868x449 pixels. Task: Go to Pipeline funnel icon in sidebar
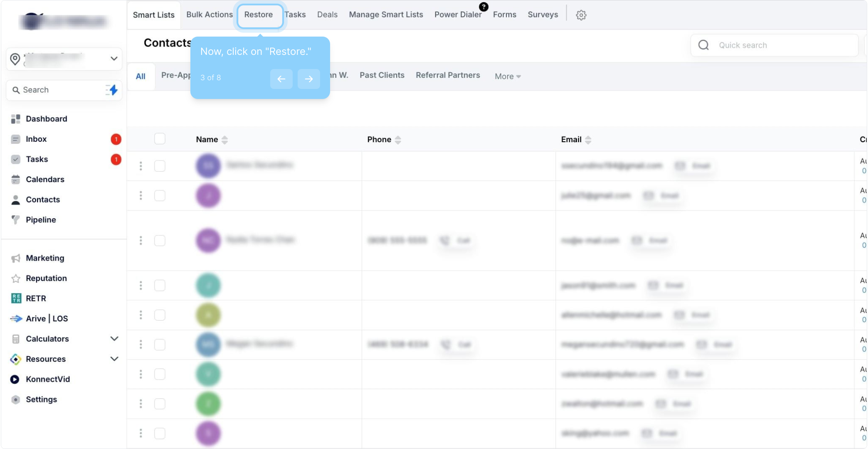click(16, 220)
